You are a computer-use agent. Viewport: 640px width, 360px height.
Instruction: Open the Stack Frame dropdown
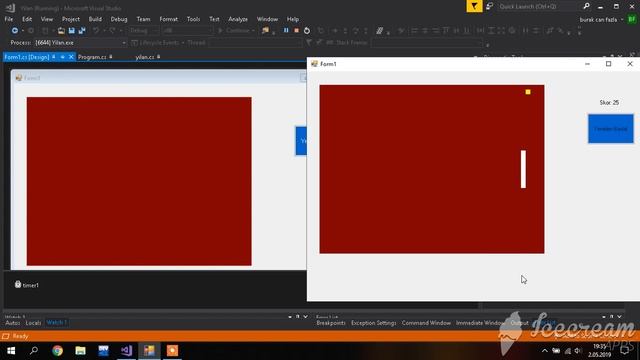(427, 42)
